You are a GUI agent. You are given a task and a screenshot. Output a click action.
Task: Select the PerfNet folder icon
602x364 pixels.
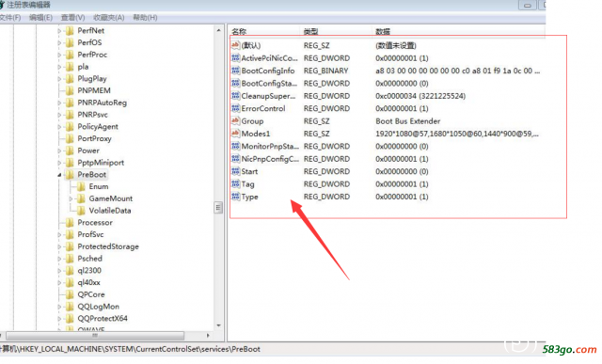point(70,31)
